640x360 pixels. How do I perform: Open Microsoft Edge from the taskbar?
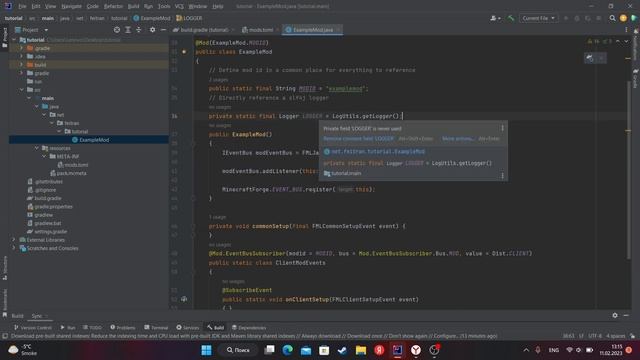288,350
